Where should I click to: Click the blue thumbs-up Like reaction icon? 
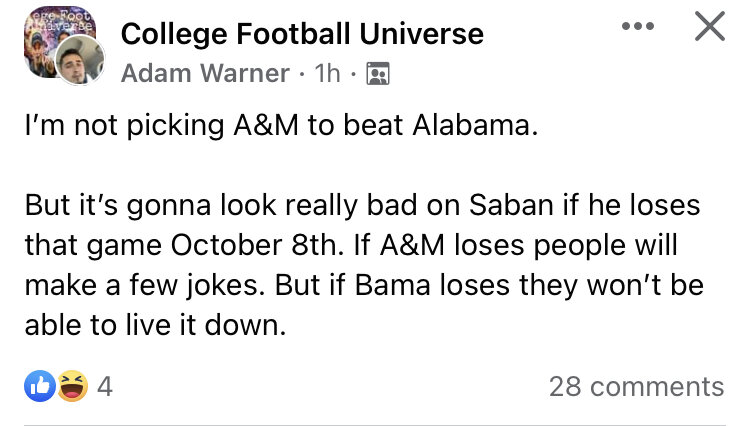[41, 386]
